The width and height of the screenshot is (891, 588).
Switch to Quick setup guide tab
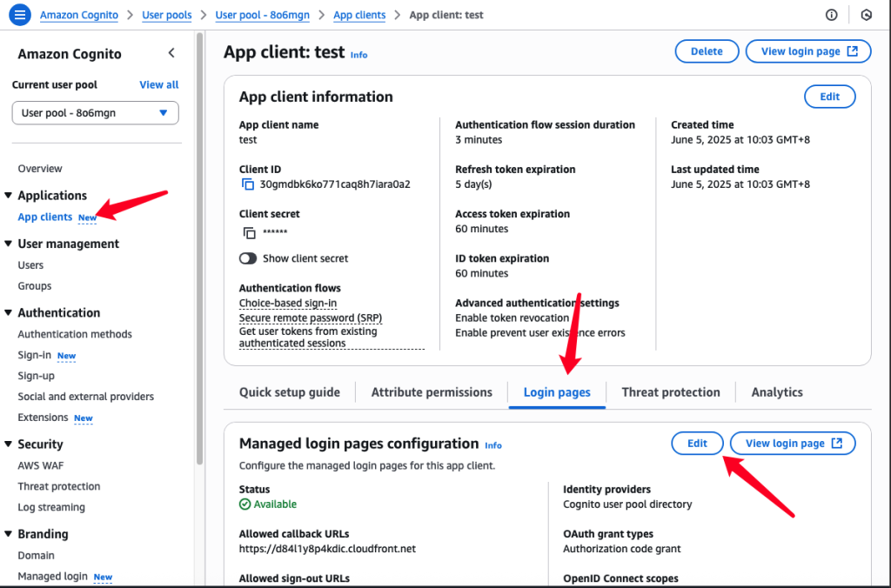pyautogui.click(x=290, y=392)
